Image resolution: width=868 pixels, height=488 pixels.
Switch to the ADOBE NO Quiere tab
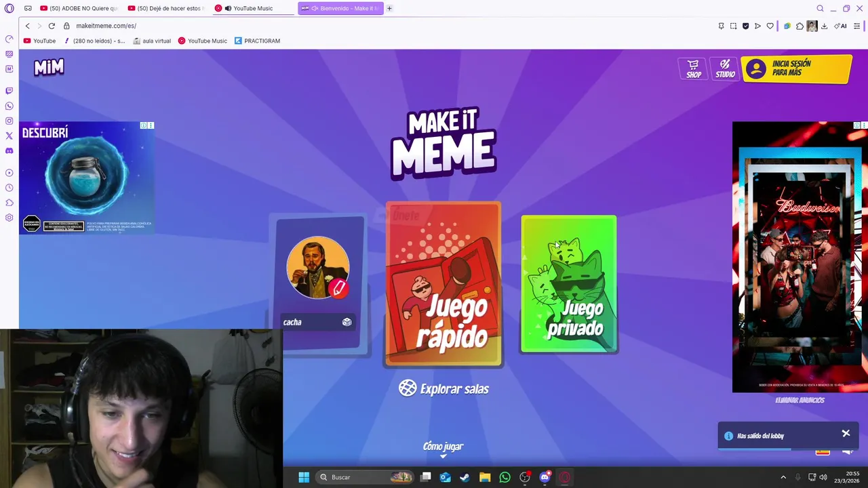[x=79, y=8]
